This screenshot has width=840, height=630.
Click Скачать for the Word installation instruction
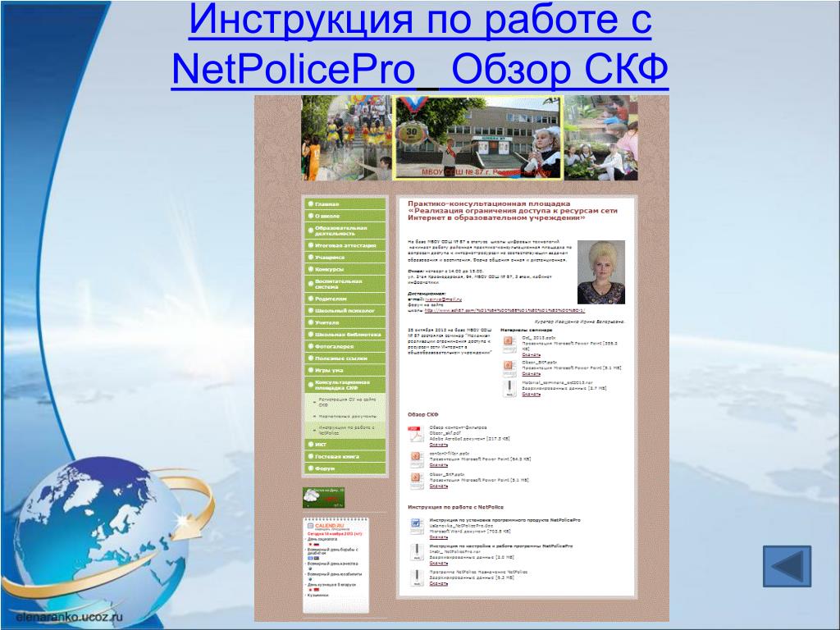tap(438, 537)
